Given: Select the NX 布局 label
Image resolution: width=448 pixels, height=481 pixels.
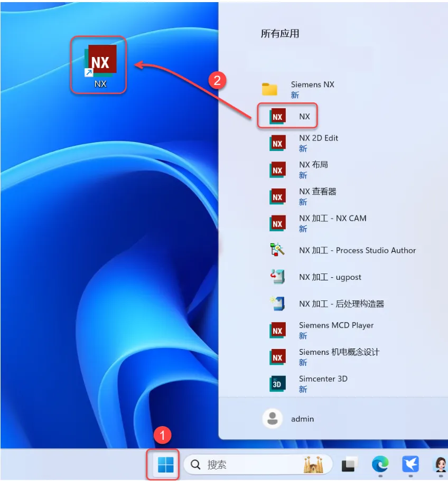Looking at the screenshot, I should click(x=313, y=165).
